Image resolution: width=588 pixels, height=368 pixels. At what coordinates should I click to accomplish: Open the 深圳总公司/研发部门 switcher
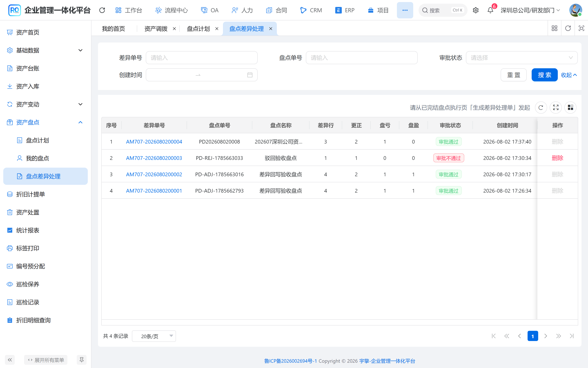pyautogui.click(x=530, y=10)
